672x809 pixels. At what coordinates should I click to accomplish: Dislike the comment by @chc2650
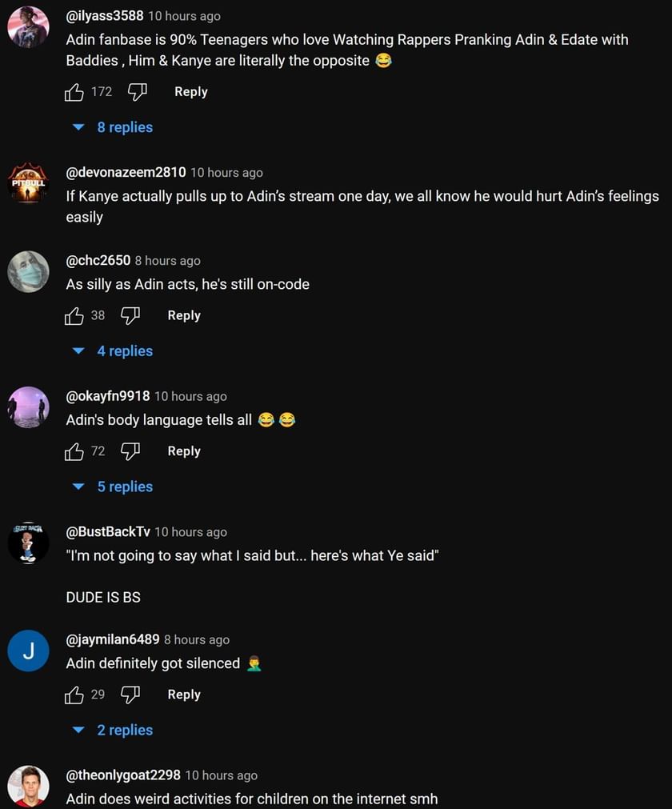[130, 316]
